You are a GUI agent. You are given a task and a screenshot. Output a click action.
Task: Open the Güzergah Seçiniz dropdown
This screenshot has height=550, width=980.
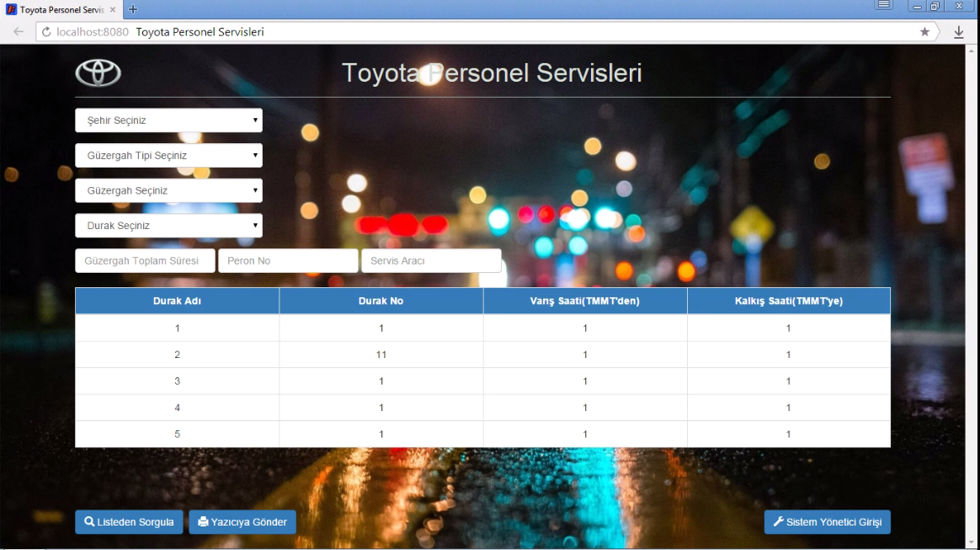click(x=168, y=190)
